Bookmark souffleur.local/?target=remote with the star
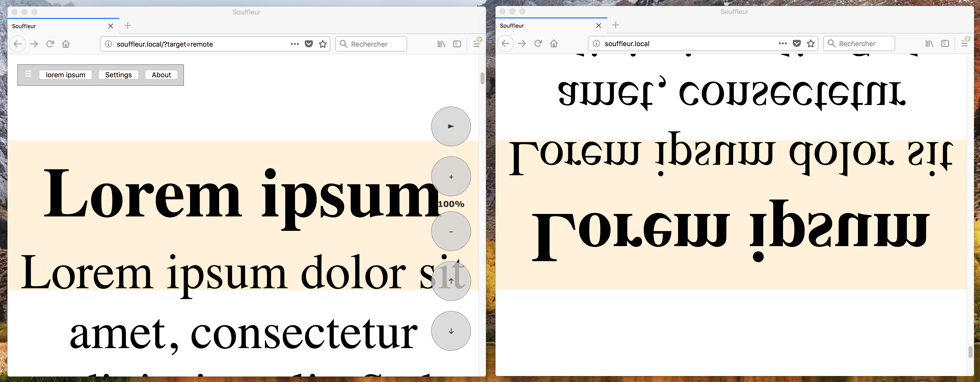The width and height of the screenshot is (980, 382). 323,44
